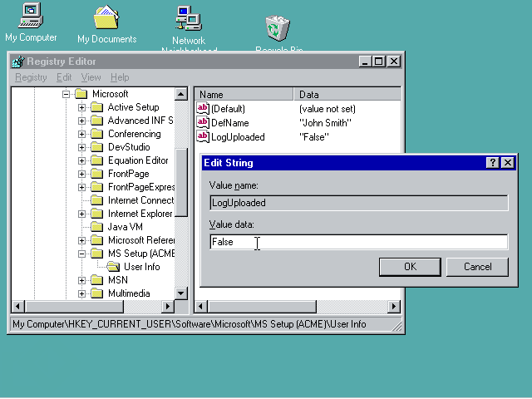
Task: Cancel the Edit String dialog
Action: coord(477,267)
